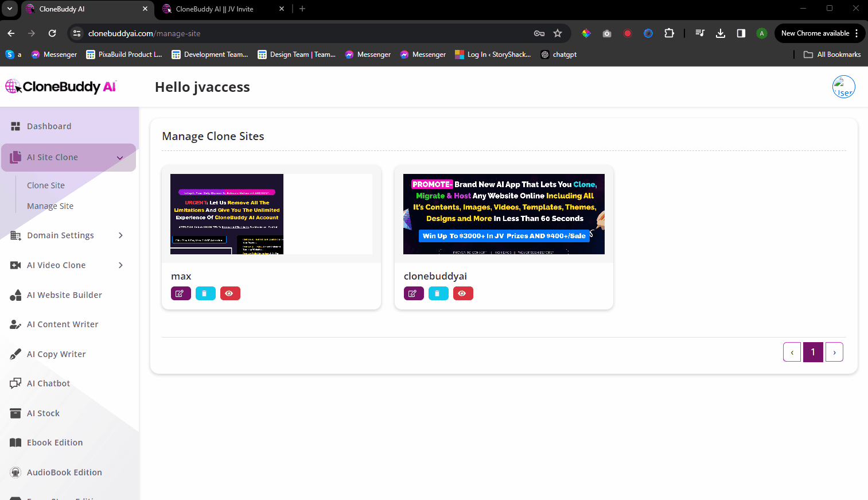This screenshot has height=500, width=868.
Task: Click the trash icon under the max site
Action: (x=205, y=293)
